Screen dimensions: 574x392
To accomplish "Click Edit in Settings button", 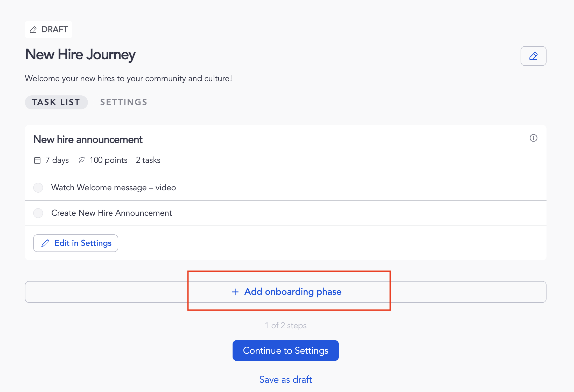I will [75, 243].
